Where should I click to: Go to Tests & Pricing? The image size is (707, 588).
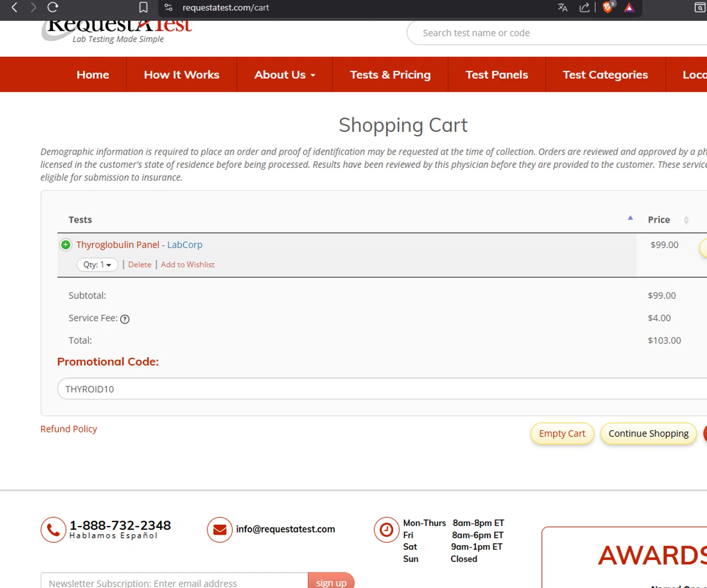[390, 74]
